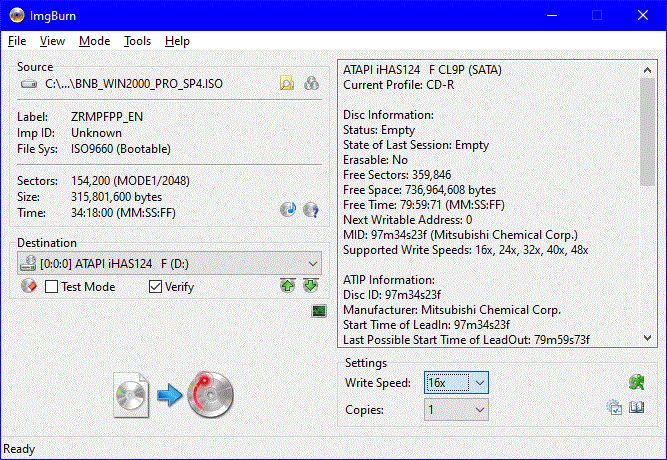The width and height of the screenshot is (667, 460).
Task: Browse for a source image file
Action: [x=287, y=83]
